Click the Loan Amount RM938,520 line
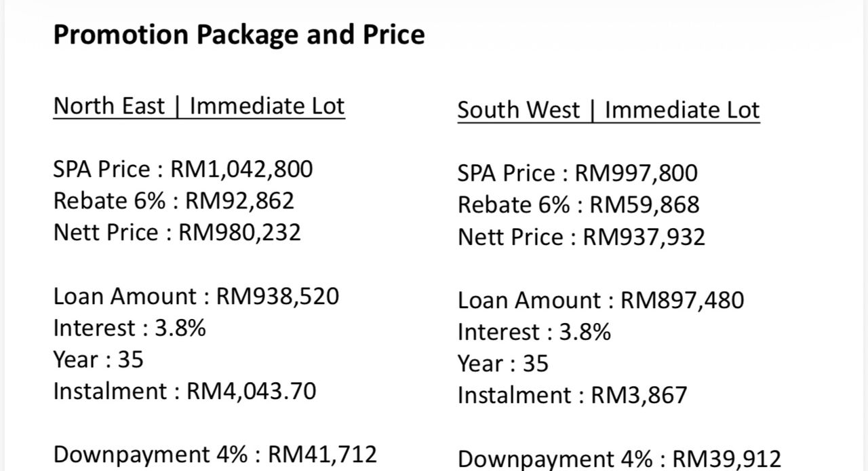Screen dimensions: 868x471 click(x=196, y=296)
